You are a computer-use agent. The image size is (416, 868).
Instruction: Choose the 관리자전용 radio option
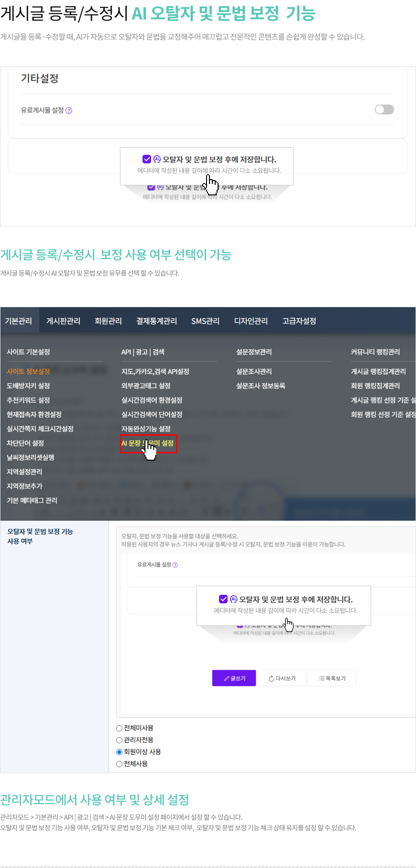[x=120, y=740]
